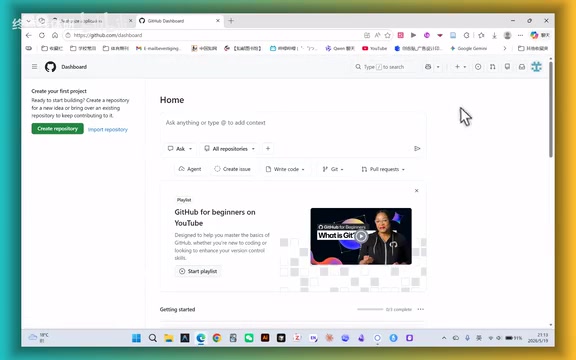Open Windows taskbar search

[x=153, y=338]
